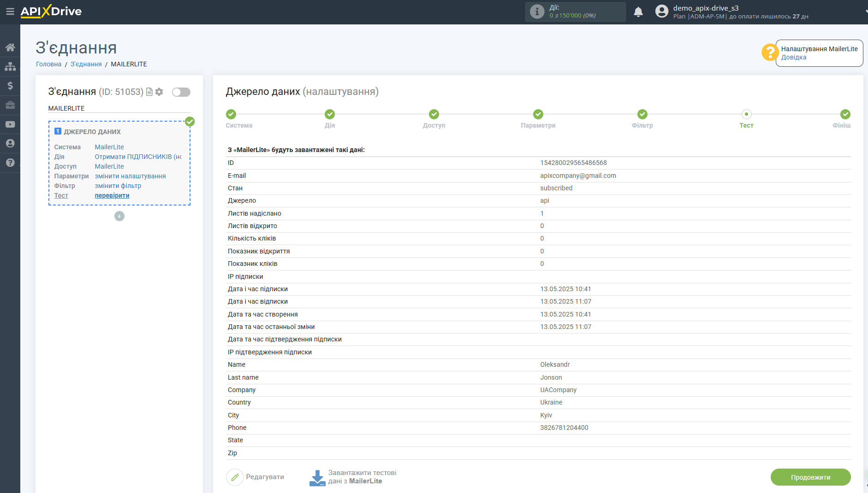Open the briefcase icon in sidebar
Screen dimensions: 868x493
click(10, 105)
